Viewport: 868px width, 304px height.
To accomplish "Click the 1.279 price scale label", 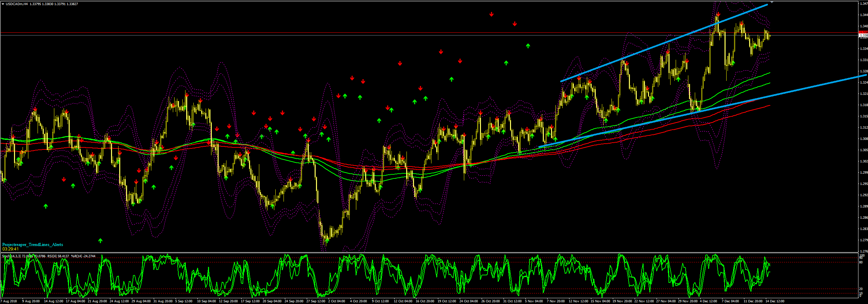I will click(864, 240).
